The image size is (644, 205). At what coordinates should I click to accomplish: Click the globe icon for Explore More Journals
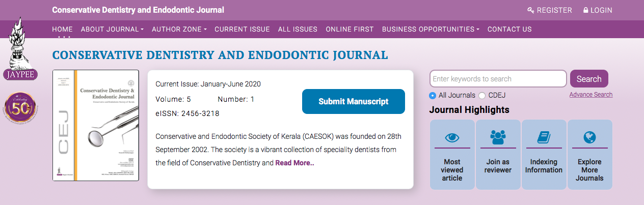click(x=589, y=137)
